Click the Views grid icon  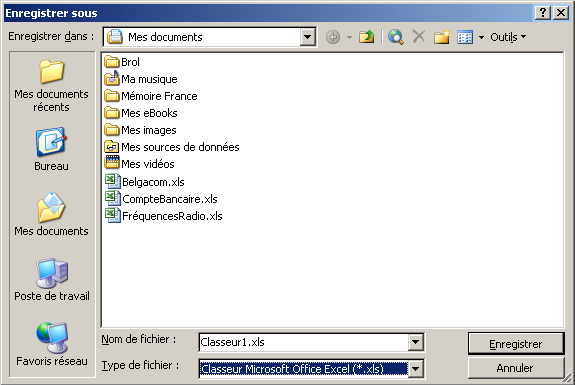[x=465, y=37]
